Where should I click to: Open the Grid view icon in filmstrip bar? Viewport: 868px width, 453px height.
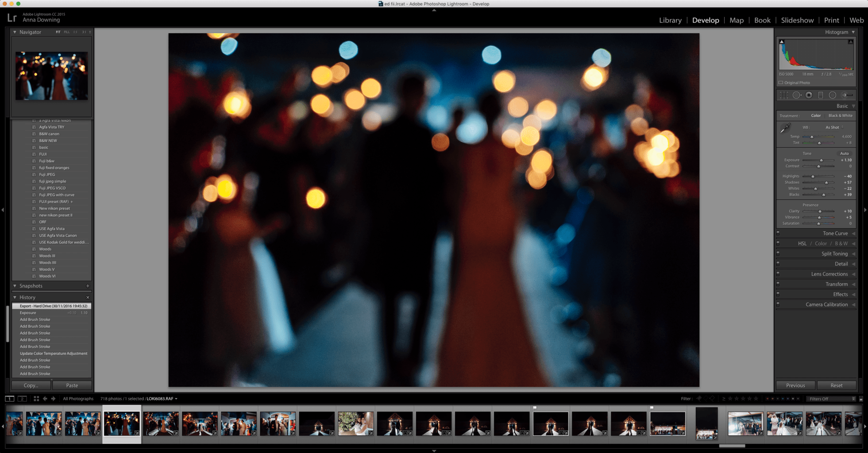[36, 399]
